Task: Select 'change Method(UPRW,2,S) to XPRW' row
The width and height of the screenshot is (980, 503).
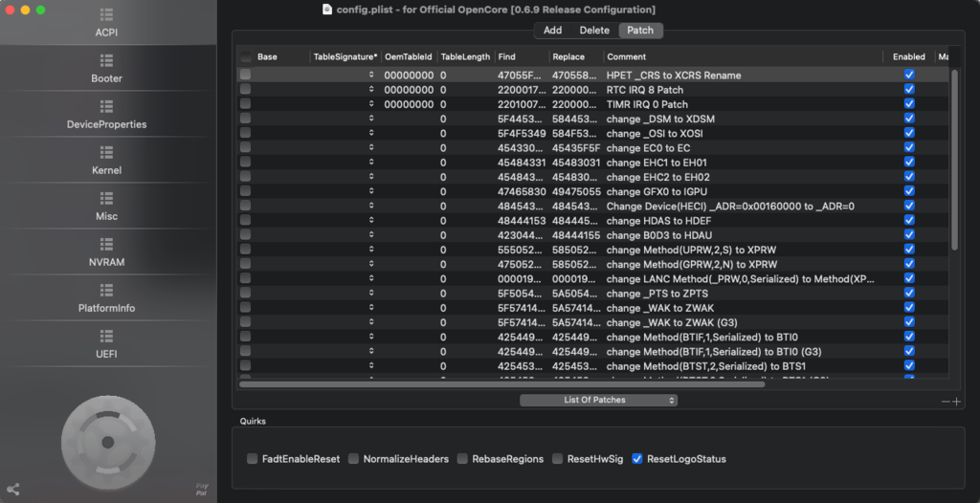Action: [592, 250]
